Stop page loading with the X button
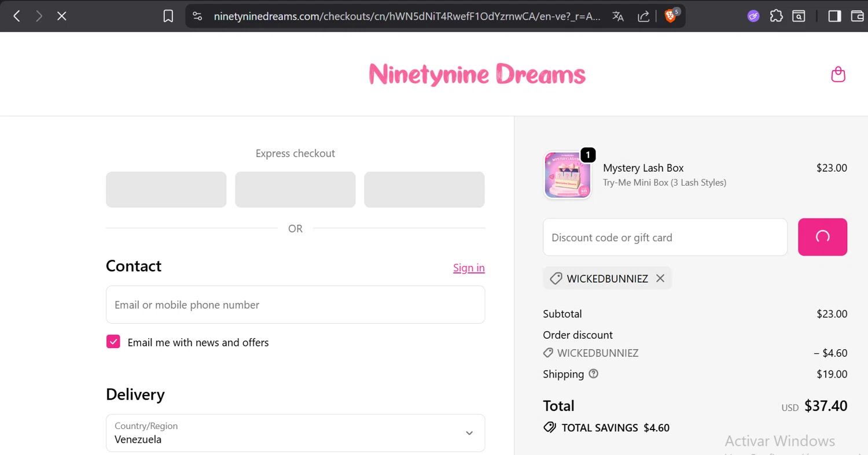The height and width of the screenshot is (455, 868). pyautogui.click(x=62, y=16)
